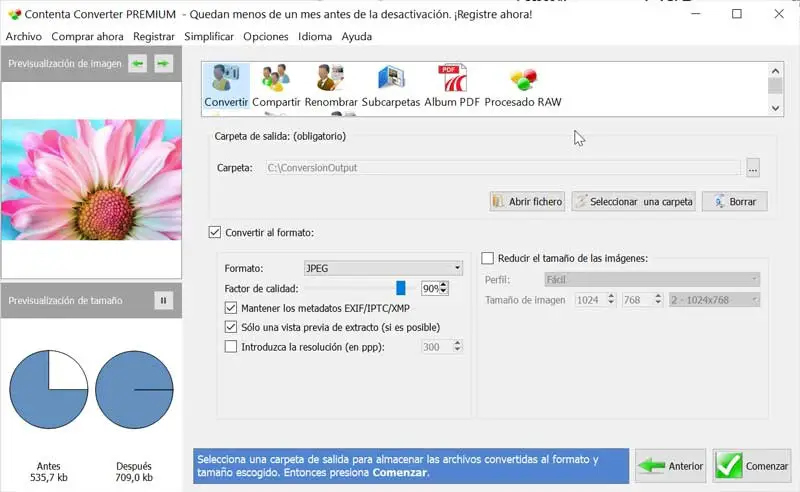Click Abrir fichero button
Screen dimensions: 800x492
click(527, 202)
